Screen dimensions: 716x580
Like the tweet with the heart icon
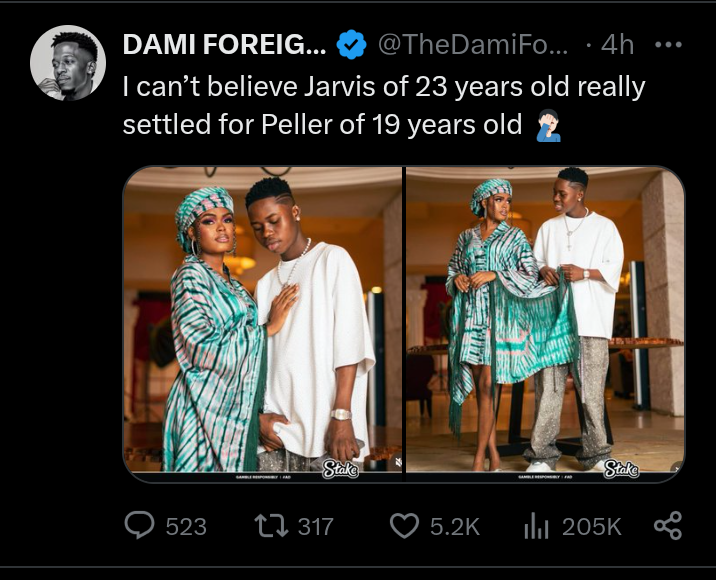(x=403, y=524)
